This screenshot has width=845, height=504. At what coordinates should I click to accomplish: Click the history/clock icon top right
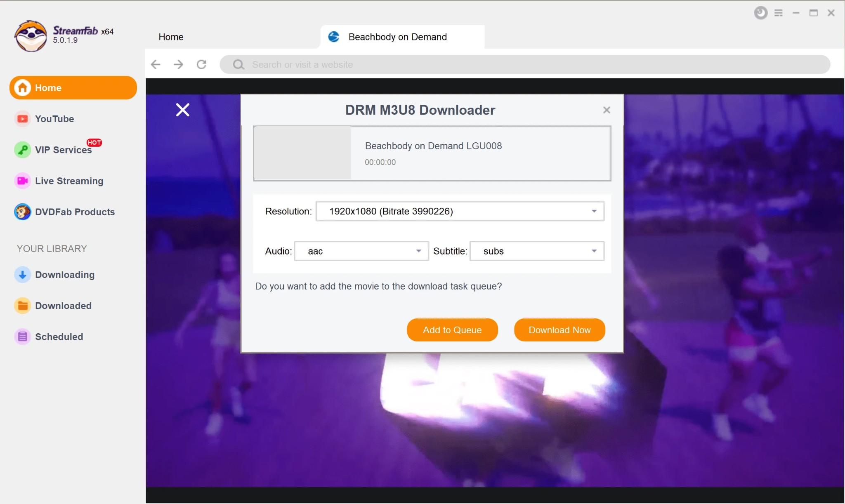pyautogui.click(x=761, y=12)
